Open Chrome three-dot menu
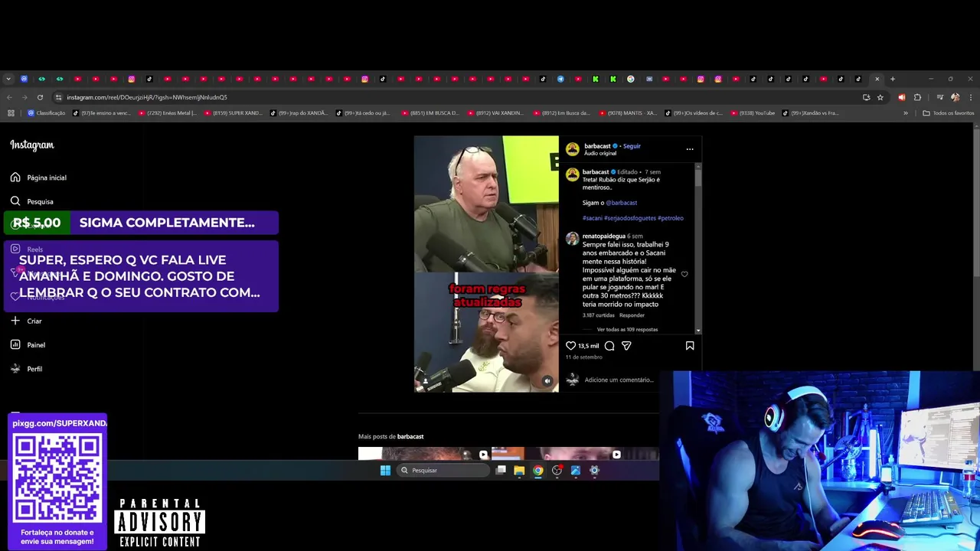 [971, 97]
